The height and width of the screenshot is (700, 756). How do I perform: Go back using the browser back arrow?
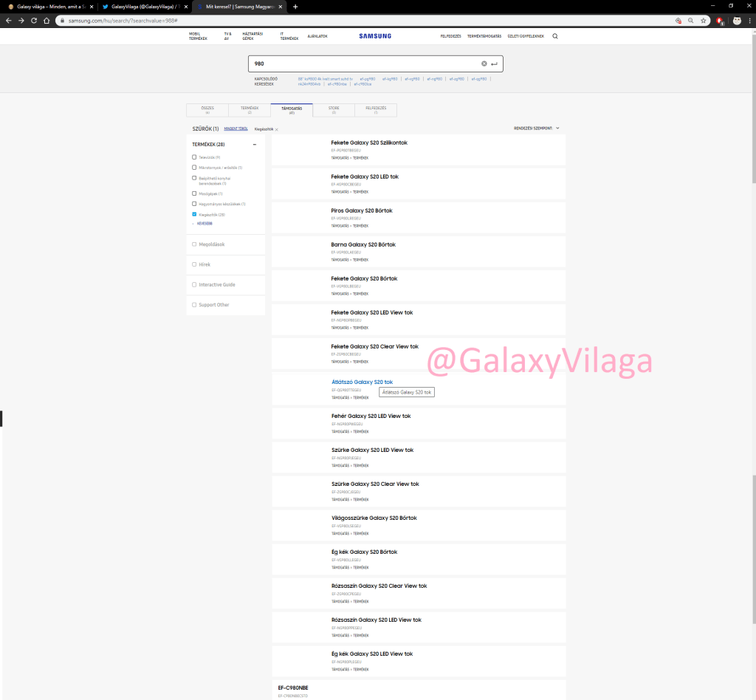click(9, 21)
